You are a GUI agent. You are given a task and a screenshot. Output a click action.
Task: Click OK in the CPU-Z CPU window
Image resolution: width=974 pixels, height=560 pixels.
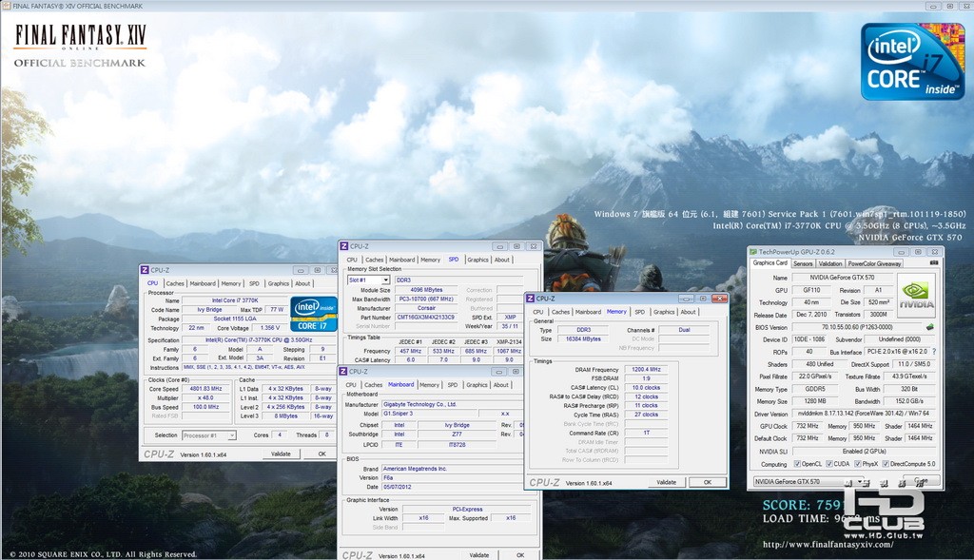point(321,454)
